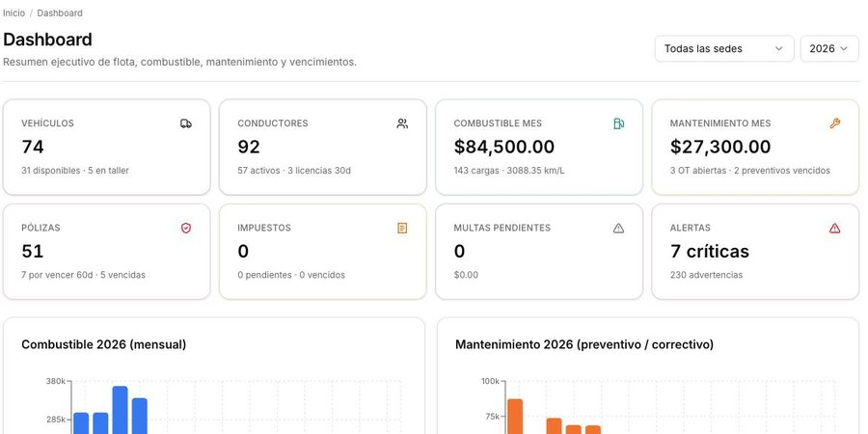Click the CONDUCTORES card label
This screenshot has height=434, width=868.
coord(273,123)
